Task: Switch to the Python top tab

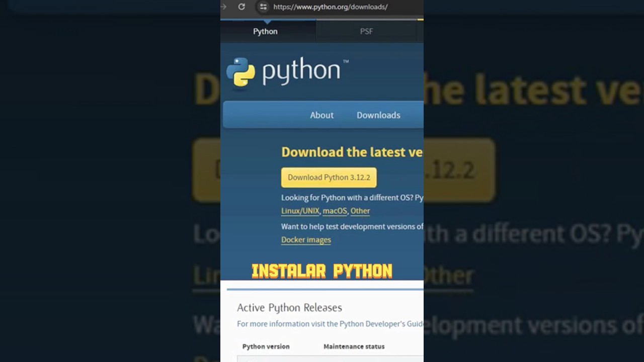Action: tap(265, 31)
